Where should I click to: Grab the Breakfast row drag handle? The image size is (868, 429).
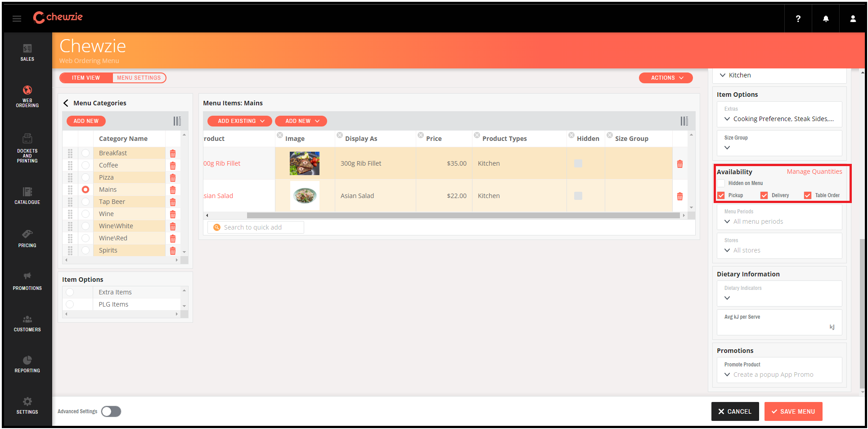[70, 153]
